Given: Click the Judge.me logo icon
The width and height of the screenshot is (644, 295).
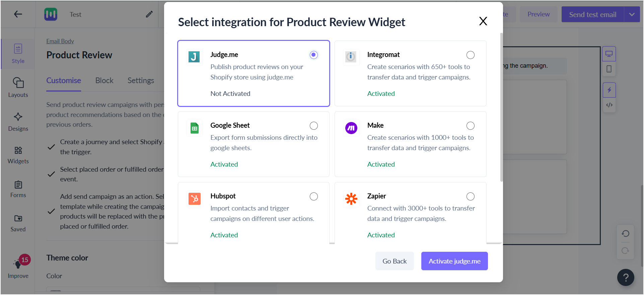Looking at the screenshot, I should click(194, 57).
